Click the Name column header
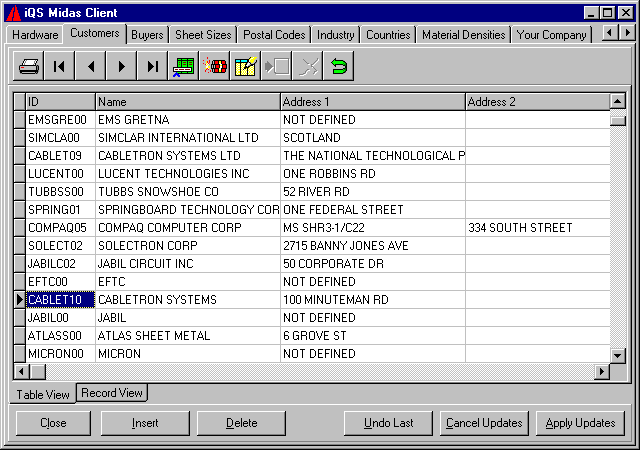The image size is (640, 450). coord(188,102)
